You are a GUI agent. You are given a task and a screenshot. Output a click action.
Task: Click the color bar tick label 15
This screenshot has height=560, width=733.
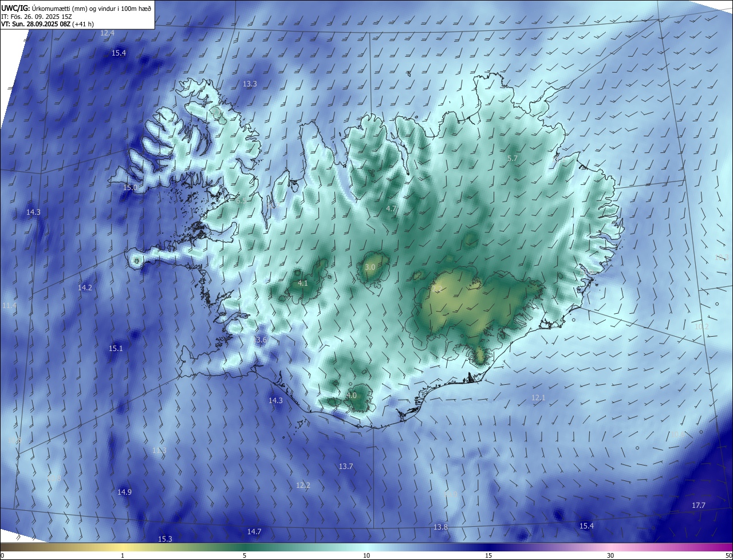488,555
